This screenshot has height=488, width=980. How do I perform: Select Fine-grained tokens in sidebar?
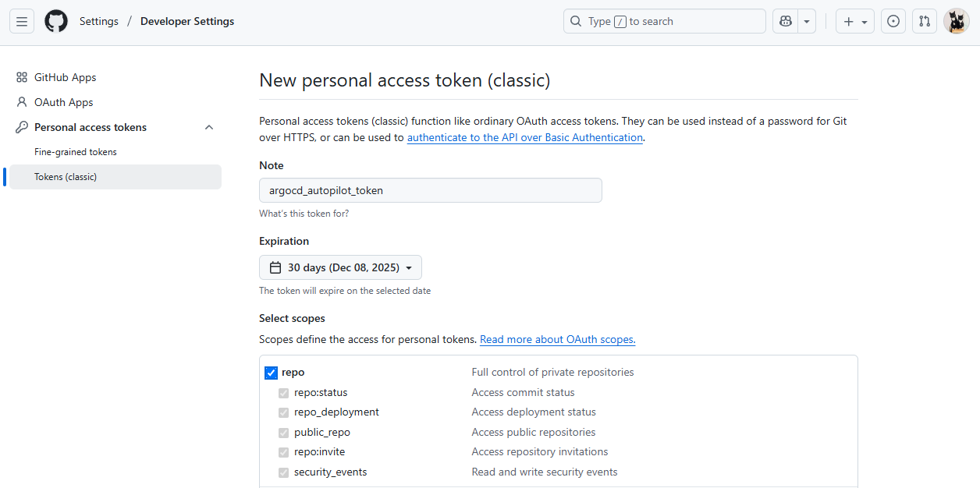(76, 152)
